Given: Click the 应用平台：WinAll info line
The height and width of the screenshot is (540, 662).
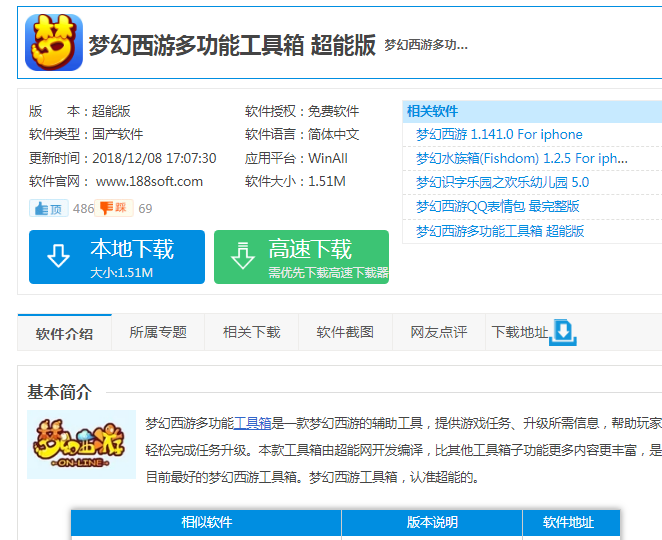Looking at the screenshot, I should 296,158.
